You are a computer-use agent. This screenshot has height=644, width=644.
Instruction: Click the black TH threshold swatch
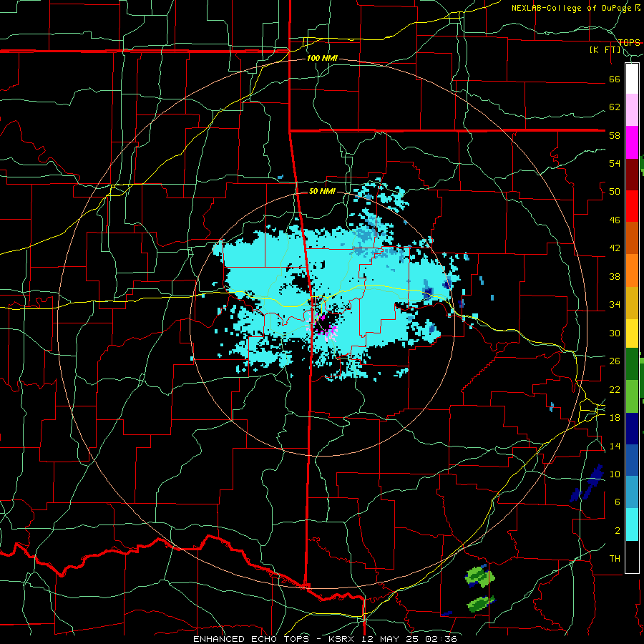point(632,556)
